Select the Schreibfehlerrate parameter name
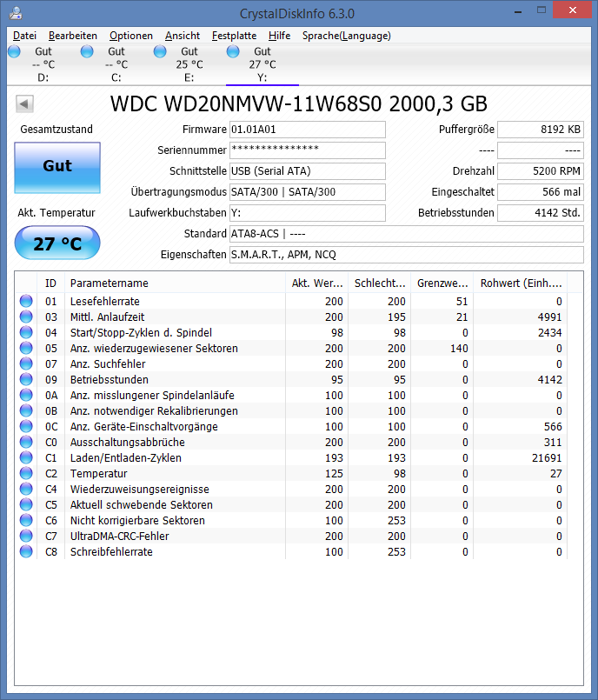The height and width of the screenshot is (700, 598). (111, 552)
